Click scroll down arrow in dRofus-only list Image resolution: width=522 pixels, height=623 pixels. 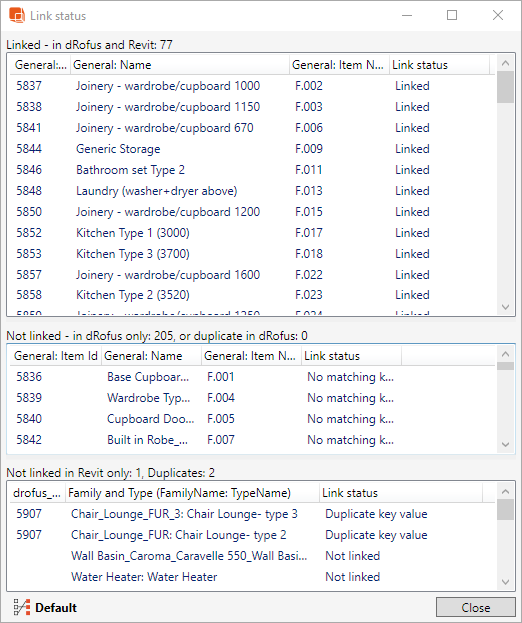tap(505, 445)
